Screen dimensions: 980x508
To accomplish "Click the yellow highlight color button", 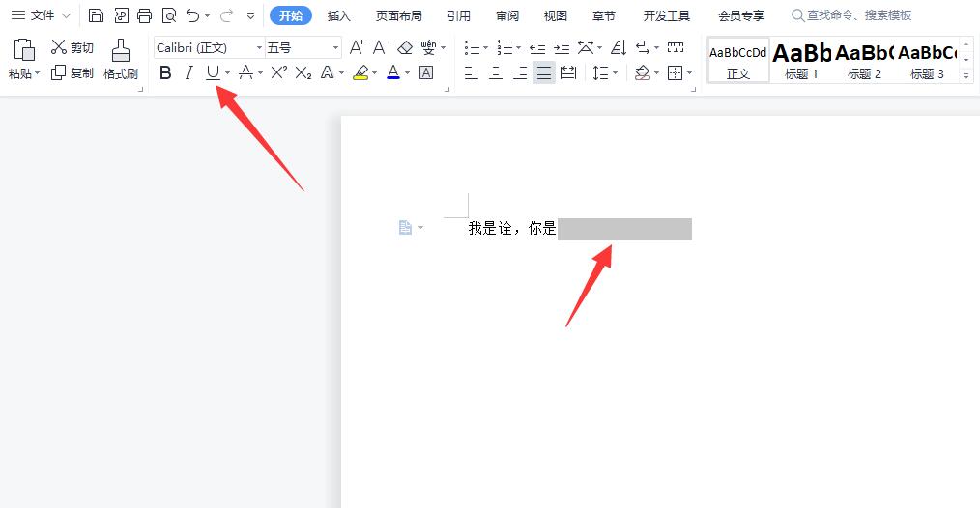I will (x=360, y=72).
